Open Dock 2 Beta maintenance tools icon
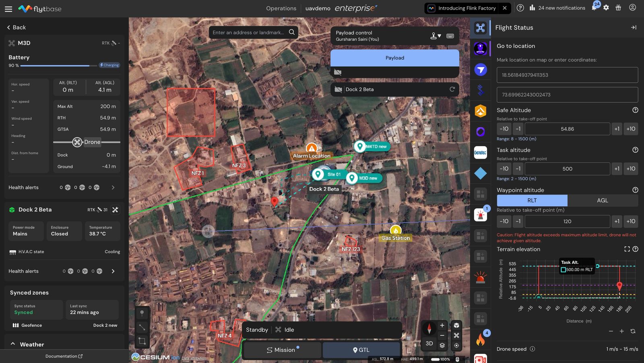Viewport: 644px width, 363px height. (x=115, y=210)
